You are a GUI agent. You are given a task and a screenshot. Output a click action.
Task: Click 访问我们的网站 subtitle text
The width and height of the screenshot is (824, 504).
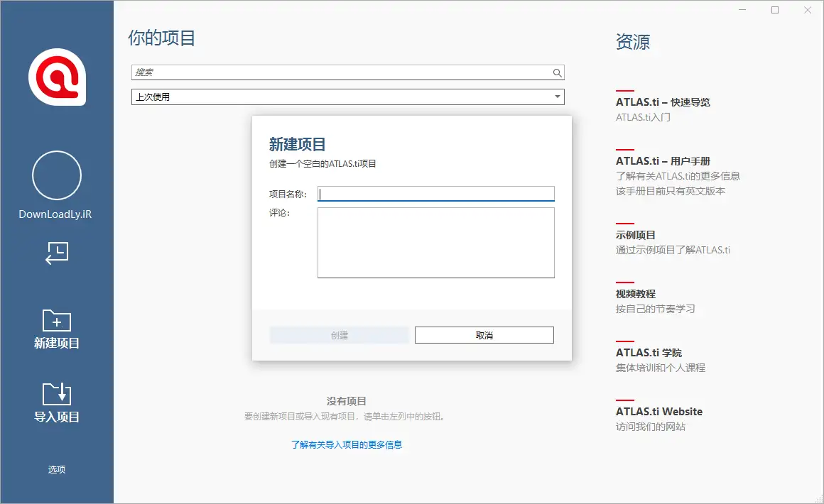tap(651, 427)
